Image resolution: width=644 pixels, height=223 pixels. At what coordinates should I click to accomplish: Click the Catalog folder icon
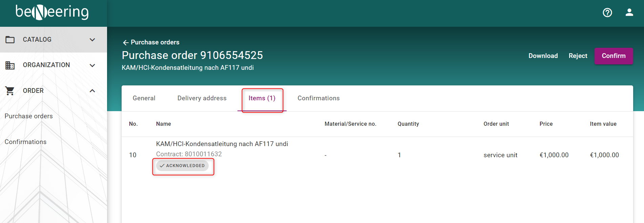coord(10,40)
